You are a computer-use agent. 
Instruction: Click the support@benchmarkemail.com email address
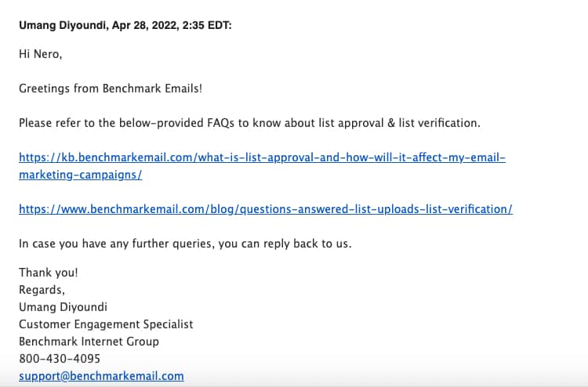point(101,377)
